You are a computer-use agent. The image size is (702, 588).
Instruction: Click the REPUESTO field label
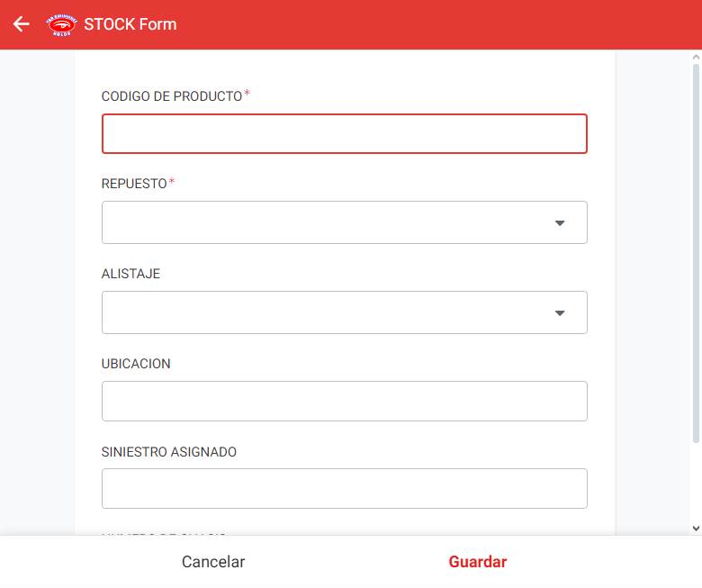pyautogui.click(x=134, y=184)
